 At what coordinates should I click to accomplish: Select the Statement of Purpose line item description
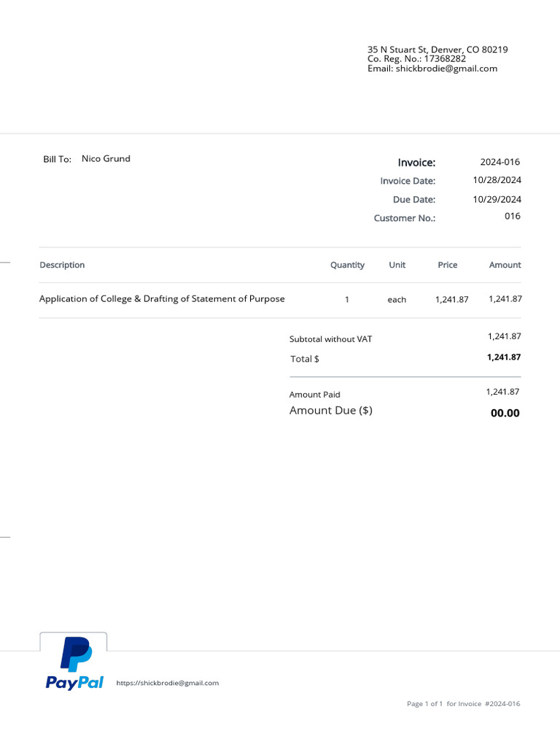tap(162, 299)
